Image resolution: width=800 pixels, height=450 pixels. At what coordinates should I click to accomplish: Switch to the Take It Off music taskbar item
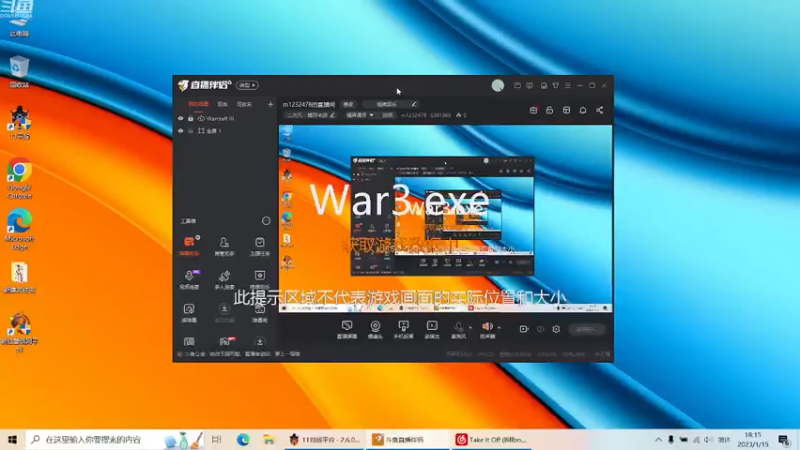[491, 439]
